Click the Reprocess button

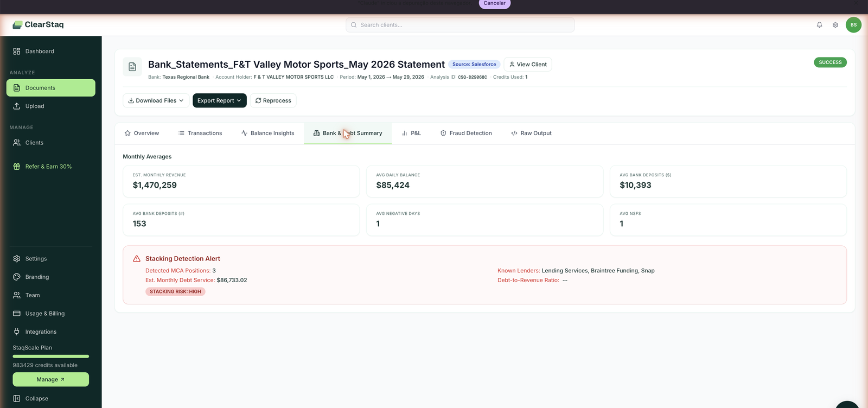pyautogui.click(x=273, y=100)
